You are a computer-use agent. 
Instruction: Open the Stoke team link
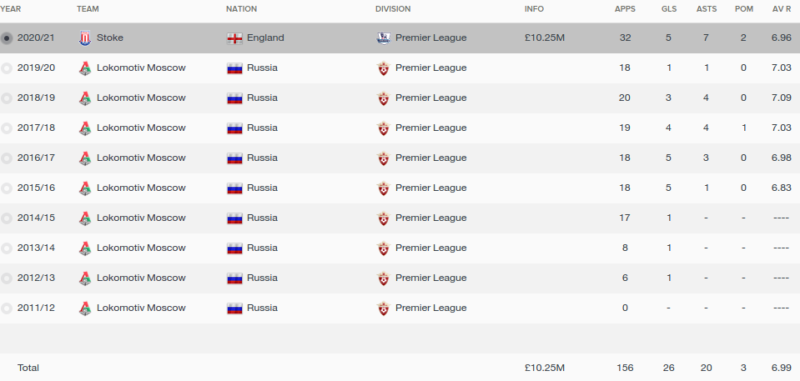click(110, 38)
